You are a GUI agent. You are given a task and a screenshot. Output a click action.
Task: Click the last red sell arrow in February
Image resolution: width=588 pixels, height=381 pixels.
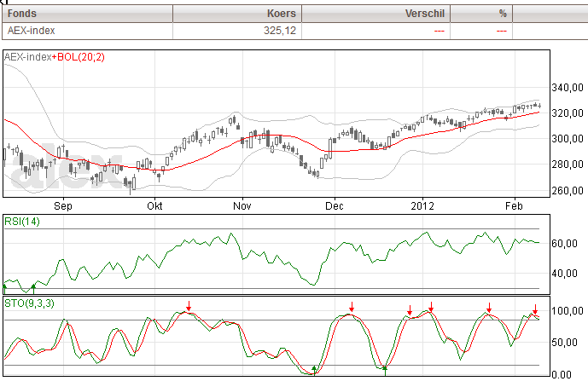pos(535,309)
